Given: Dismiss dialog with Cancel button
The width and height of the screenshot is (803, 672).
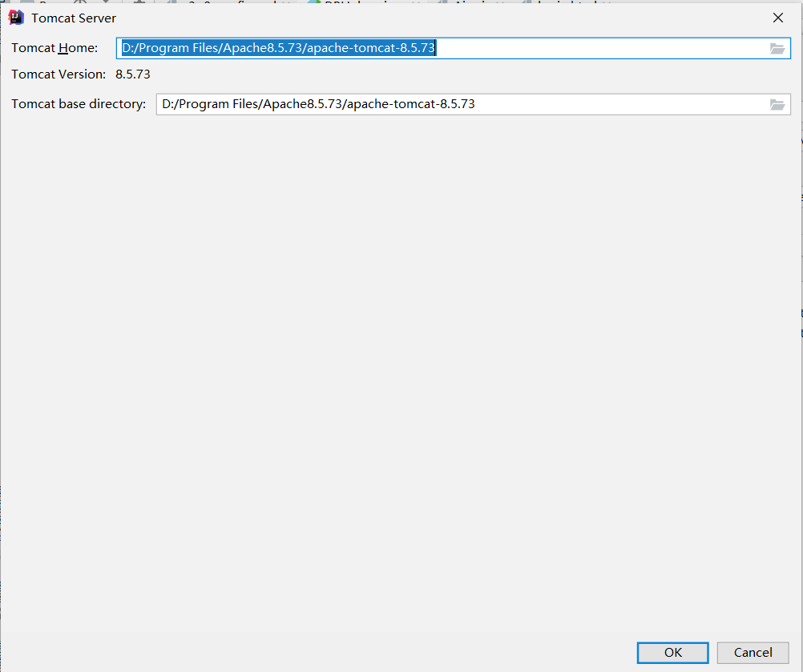Looking at the screenshot, I should click(x=753, y=653).
